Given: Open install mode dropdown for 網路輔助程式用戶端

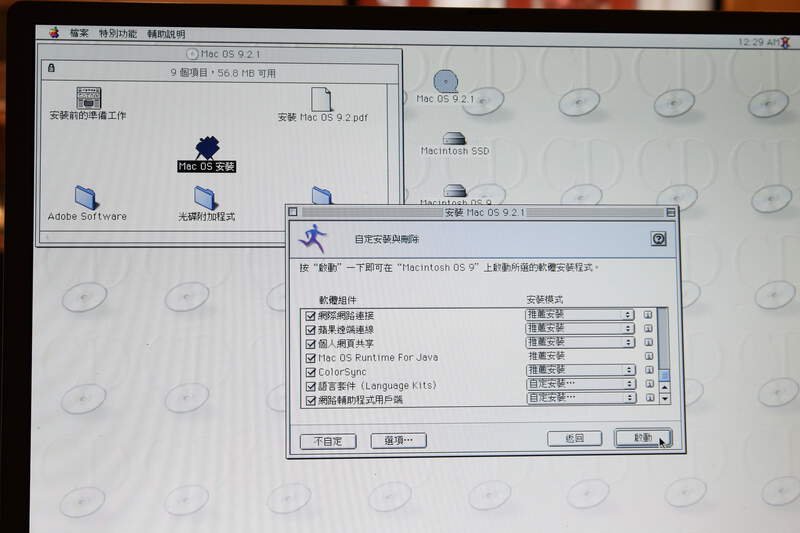Looking at the screenshot, I should pyautogui.click(x=581, y=397).
